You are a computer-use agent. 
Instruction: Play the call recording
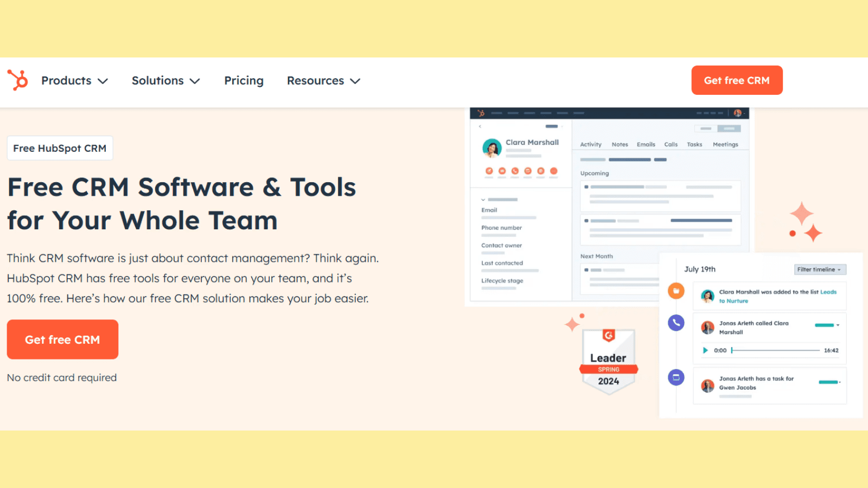click(x=705, y=350)
